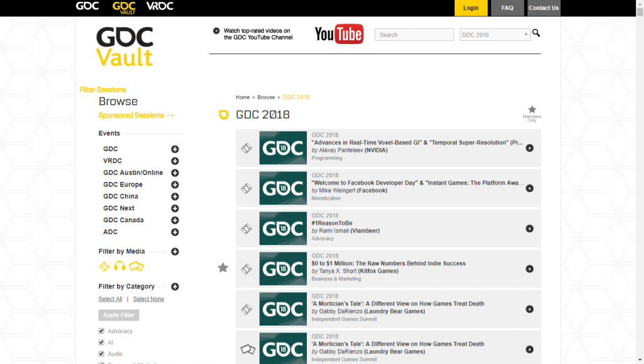
Task: Go to Browse breadcrumb
Action: point(266,98)
